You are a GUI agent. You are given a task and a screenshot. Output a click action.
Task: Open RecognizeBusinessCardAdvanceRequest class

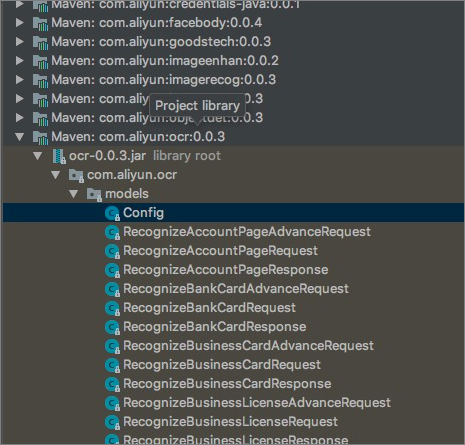tap(248, 346)
